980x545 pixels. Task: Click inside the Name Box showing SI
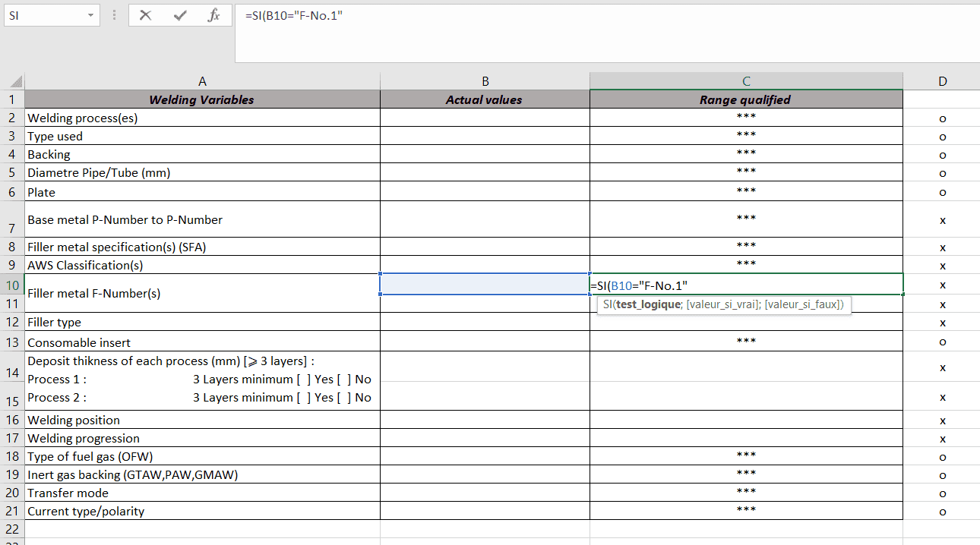pos(44,15)
